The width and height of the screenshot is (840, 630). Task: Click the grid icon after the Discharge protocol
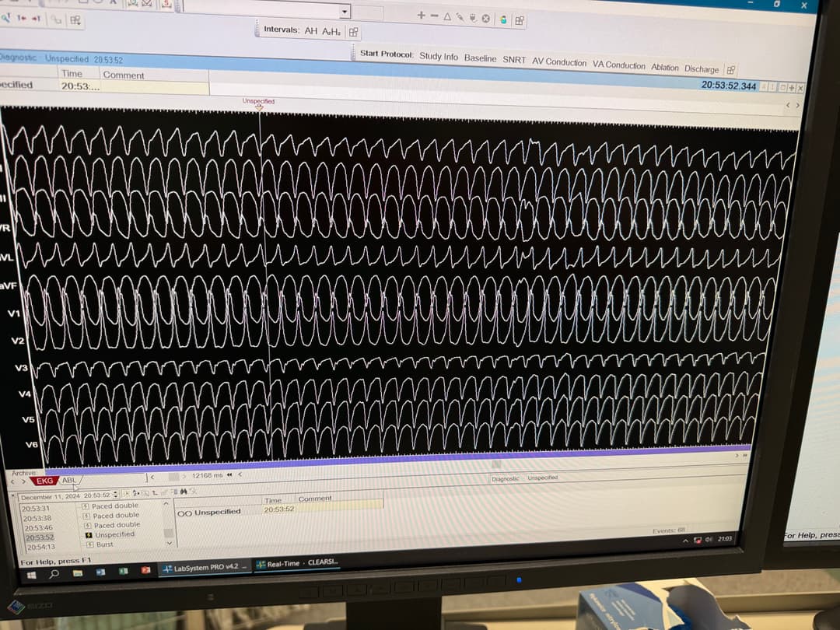730,70
